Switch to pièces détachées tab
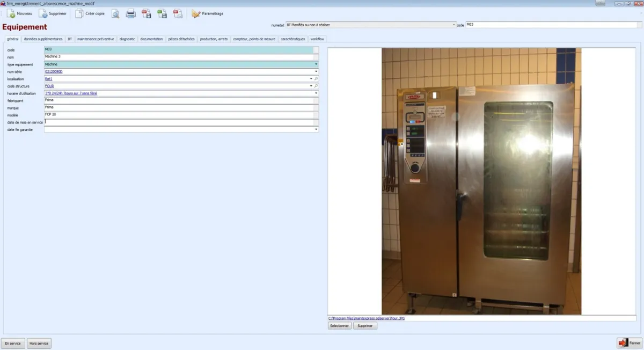Screen dimensions: 644x350 point(181,39)
